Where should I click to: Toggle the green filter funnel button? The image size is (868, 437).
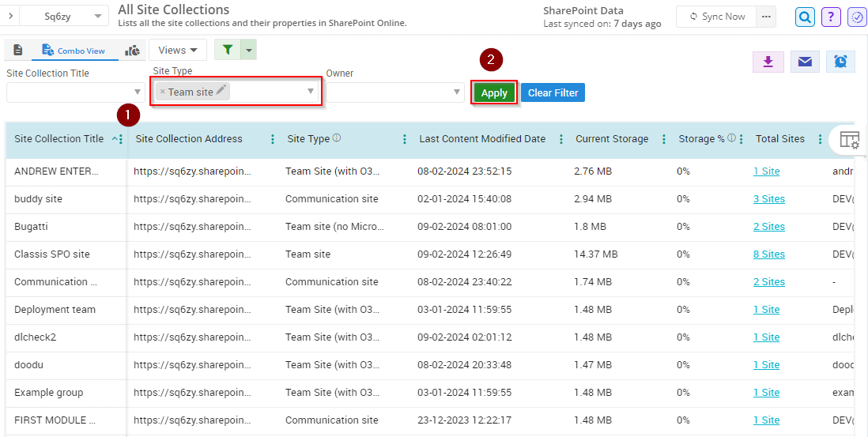pos(228,50)
